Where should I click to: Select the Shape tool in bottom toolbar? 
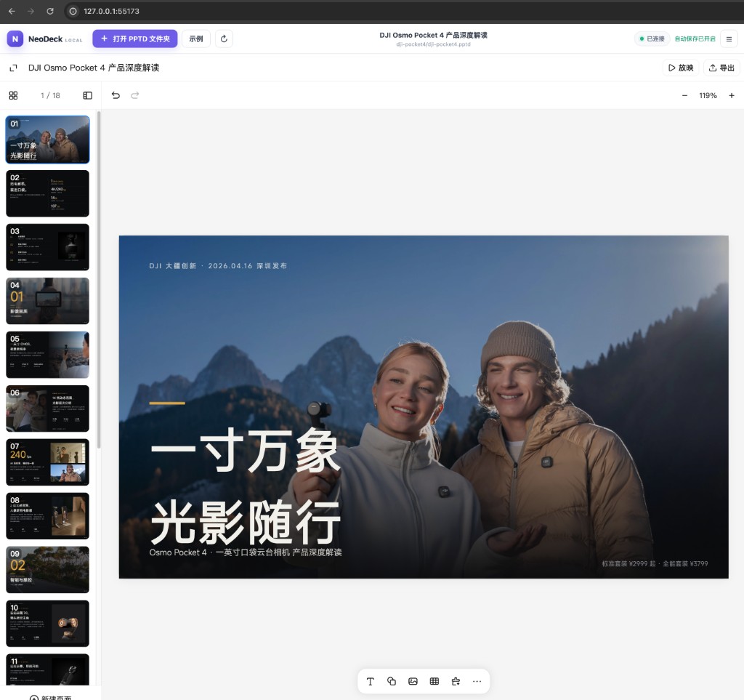tap(392, 682)
